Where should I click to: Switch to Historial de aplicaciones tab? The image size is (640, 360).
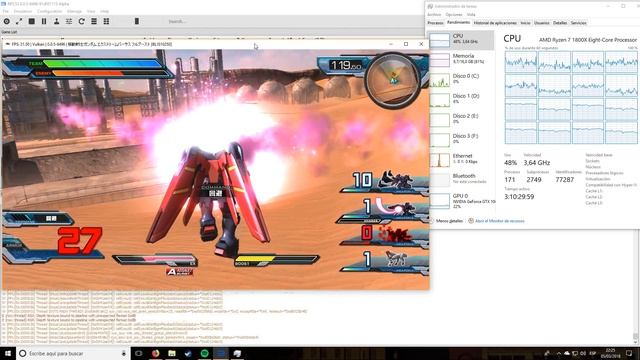click(x=495, y=23)
